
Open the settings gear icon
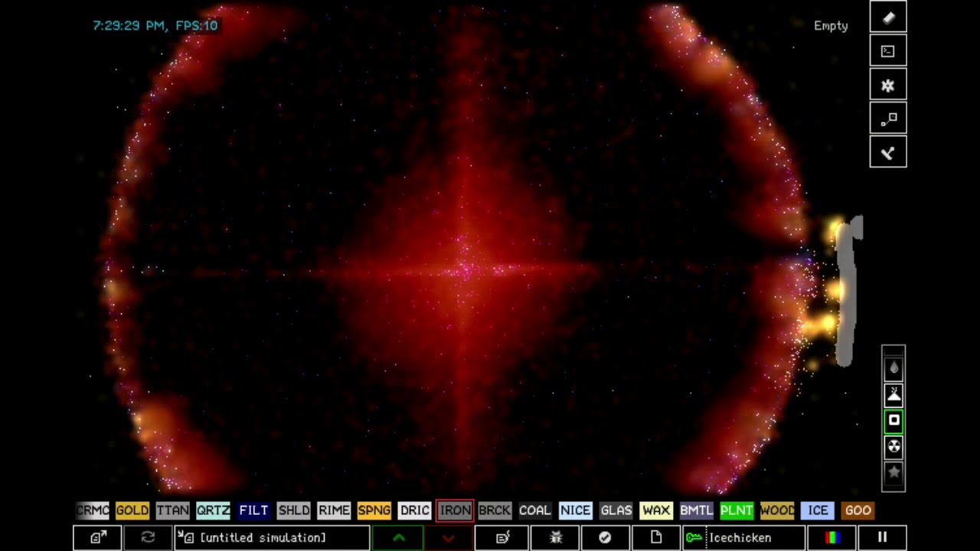point(888,85)
